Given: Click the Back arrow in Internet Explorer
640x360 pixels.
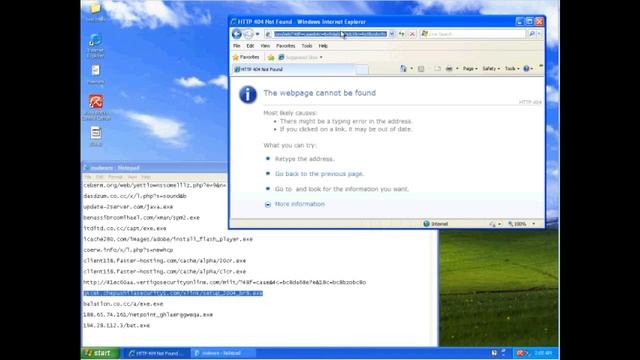Looking at the screenshot, I should pos(236,34).
